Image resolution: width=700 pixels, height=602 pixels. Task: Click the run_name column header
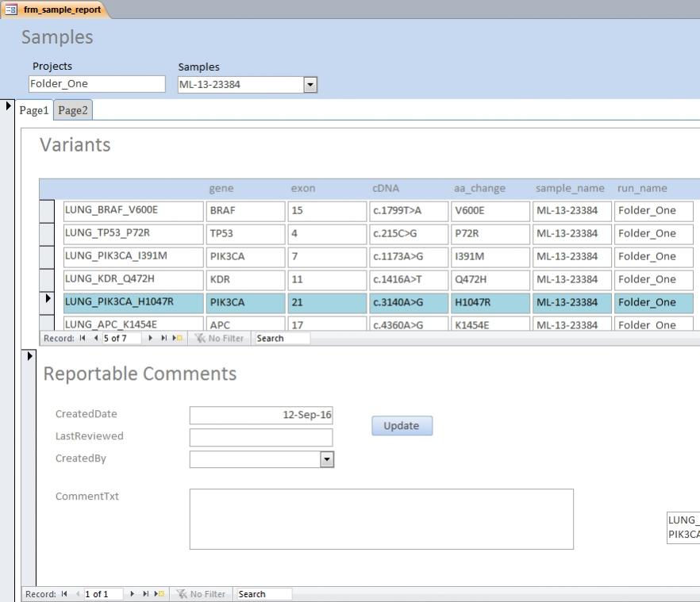[642, 188]
